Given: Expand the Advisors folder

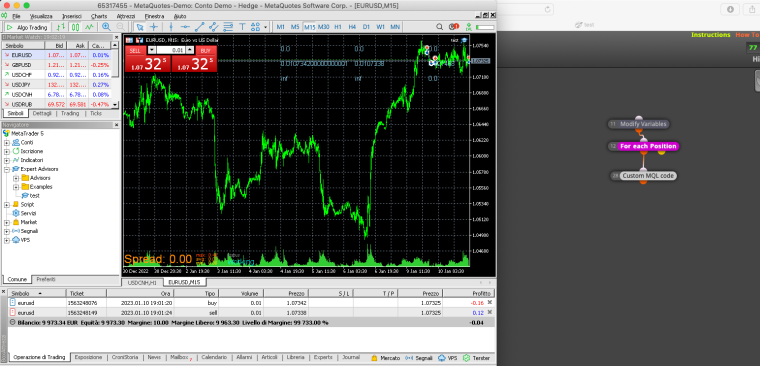Looking at the screenshot, I should coord(16,178).
